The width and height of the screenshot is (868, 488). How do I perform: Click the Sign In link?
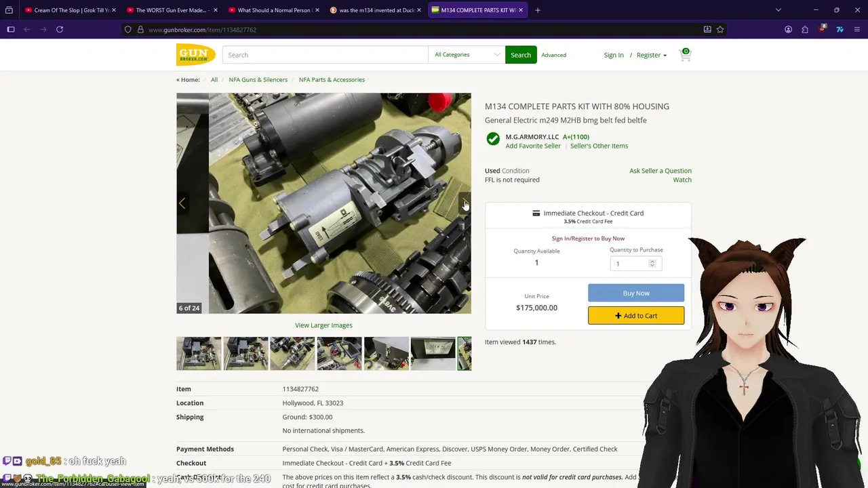point(614,55)
